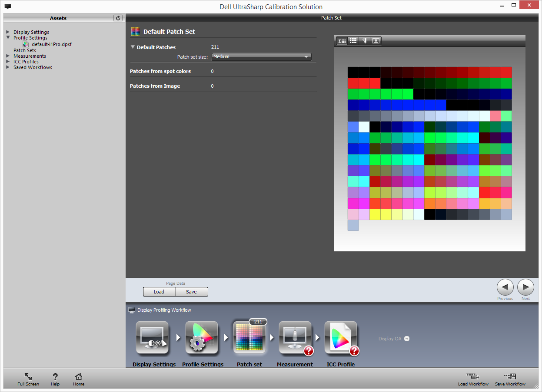Click the Default Patch Set color icon
This screenshot has width=542, height=392.
135,31
